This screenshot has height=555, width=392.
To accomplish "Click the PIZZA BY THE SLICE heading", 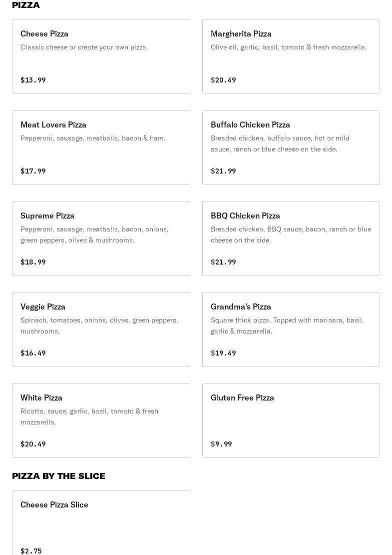I will [x=58, y=476].
